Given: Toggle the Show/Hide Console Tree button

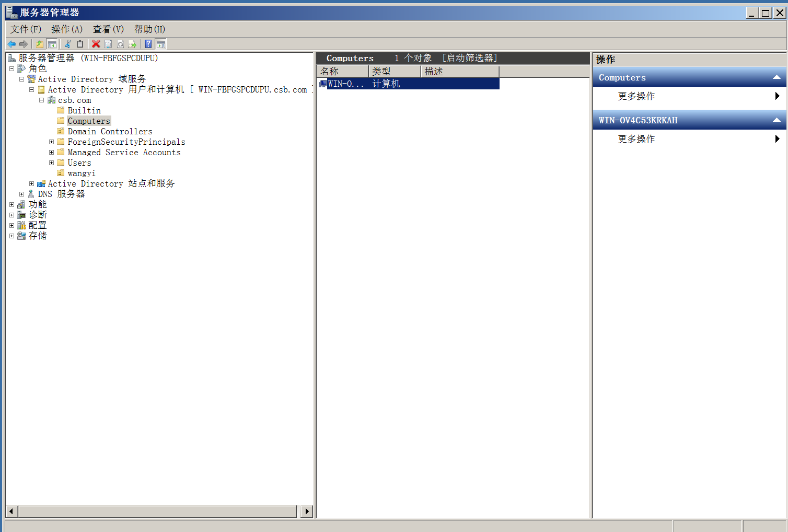Looking at the screenshot, I should click(52, 44).
